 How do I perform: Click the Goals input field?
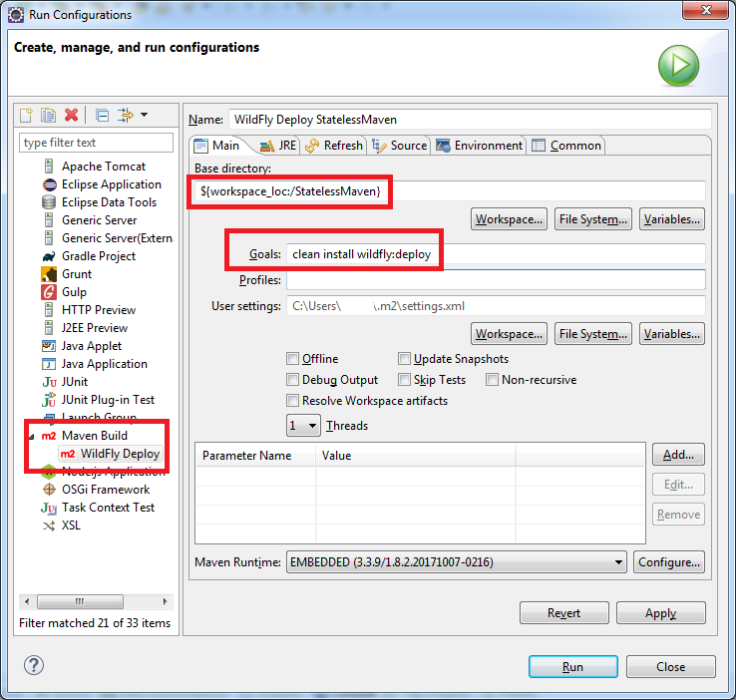pyautogui.click(x=496, y=254)
